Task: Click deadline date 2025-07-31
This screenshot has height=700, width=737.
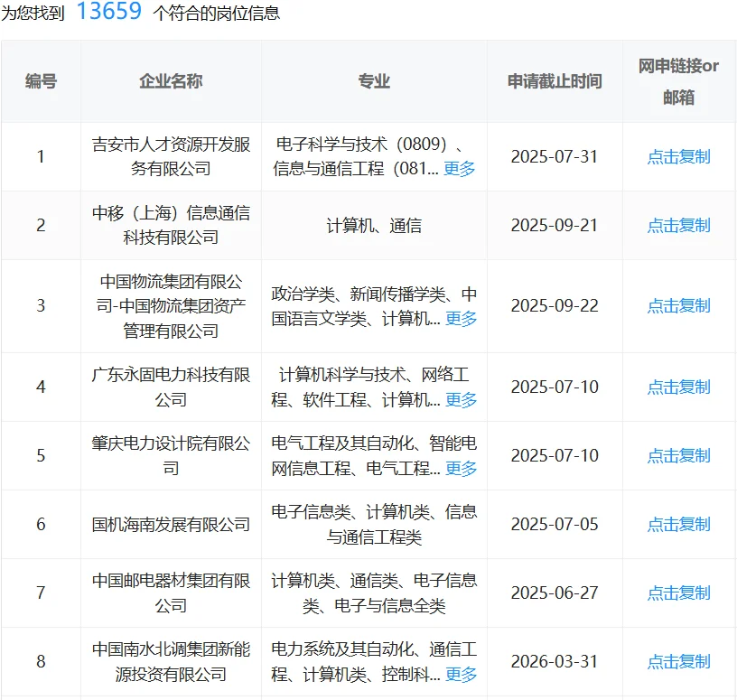Action: point(555,156)
